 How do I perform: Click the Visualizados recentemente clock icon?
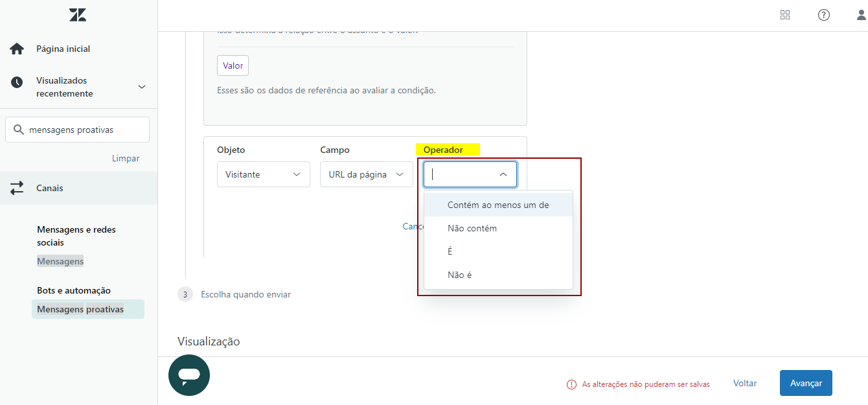tap(17, 82)
